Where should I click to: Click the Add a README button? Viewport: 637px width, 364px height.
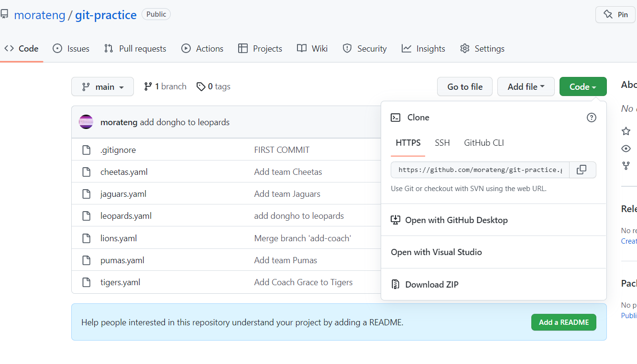[x=564, y=322]
